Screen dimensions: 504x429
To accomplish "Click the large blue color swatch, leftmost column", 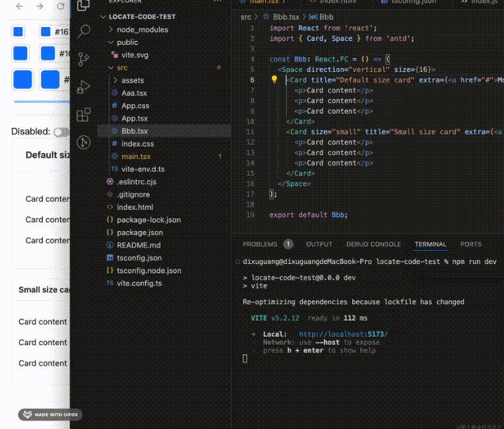I will click(22, 79).
